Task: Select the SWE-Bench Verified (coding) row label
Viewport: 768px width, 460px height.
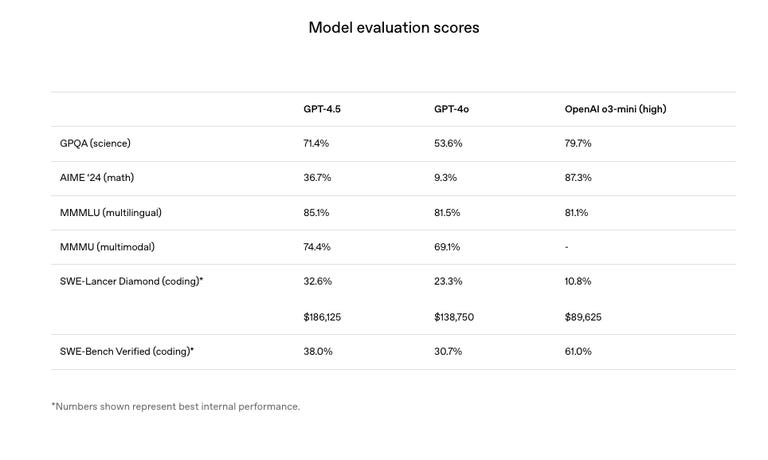Action: [127, 352]
